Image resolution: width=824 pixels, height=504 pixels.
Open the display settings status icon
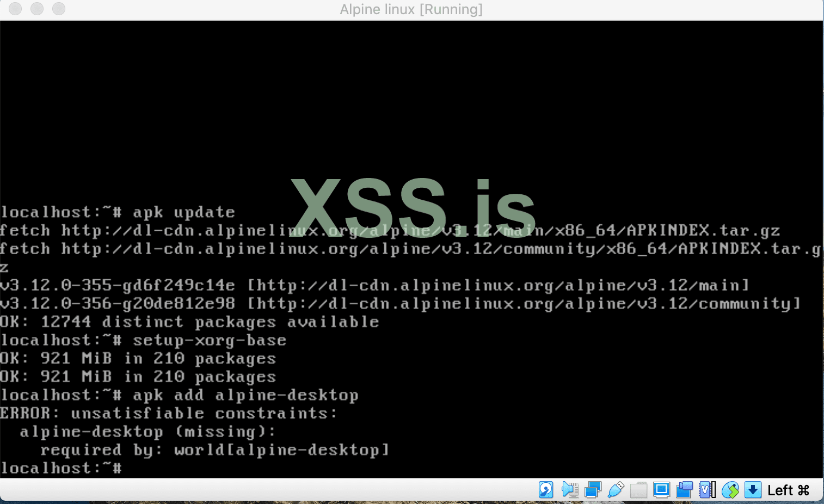661,490
